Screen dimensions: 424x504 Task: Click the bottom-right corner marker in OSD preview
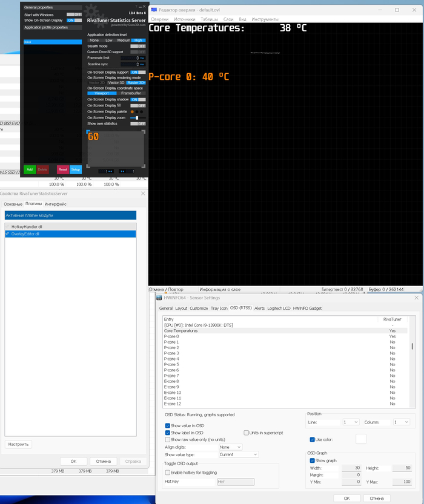(144, 167)
